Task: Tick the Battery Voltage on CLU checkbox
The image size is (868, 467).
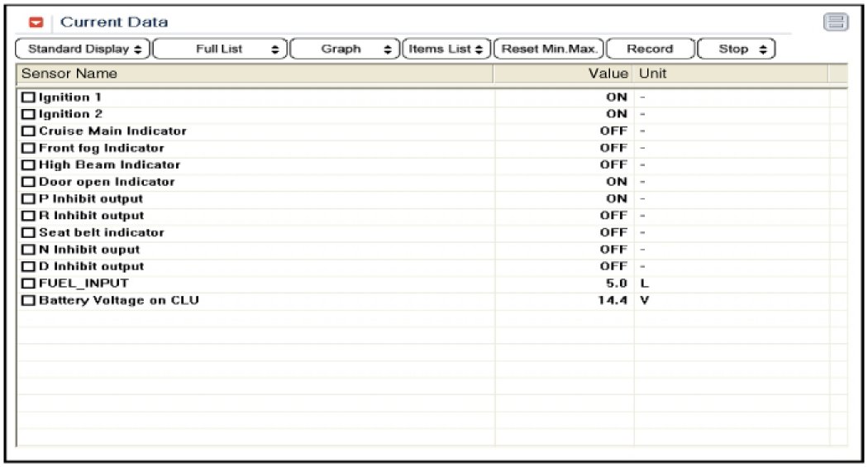Action: tap(28, 301)
